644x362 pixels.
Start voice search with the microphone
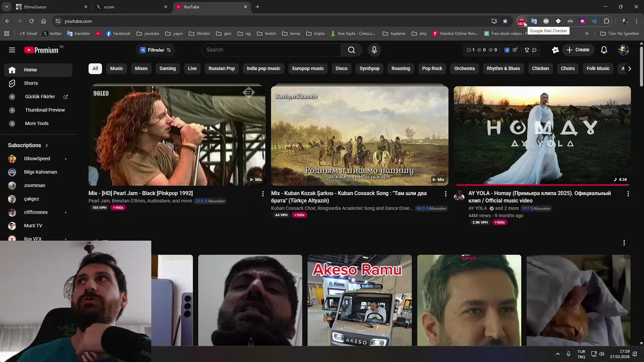coord(374,50)
